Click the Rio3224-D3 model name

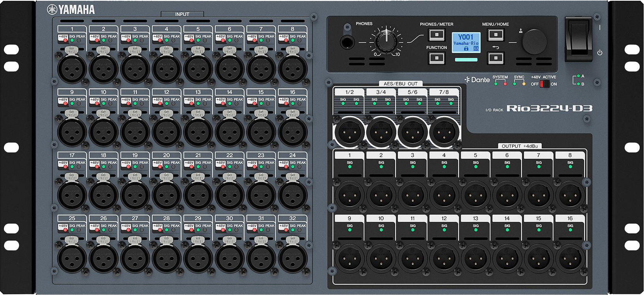click(549, 108)
